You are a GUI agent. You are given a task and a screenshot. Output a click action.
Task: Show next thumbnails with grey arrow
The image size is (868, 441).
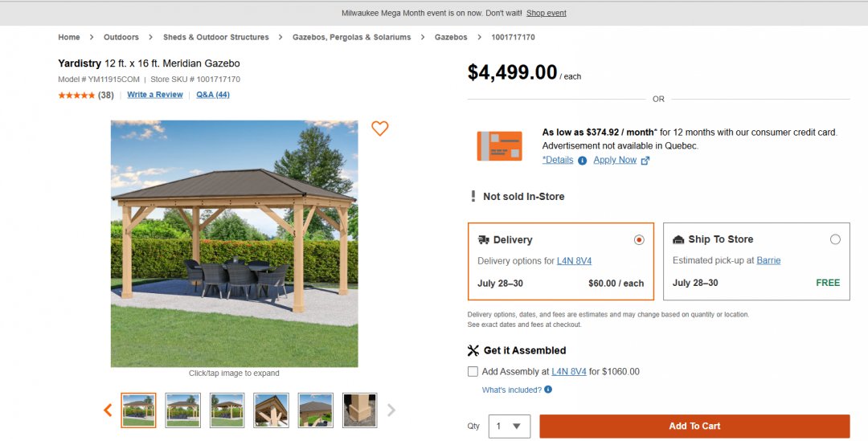coord(391,410)
